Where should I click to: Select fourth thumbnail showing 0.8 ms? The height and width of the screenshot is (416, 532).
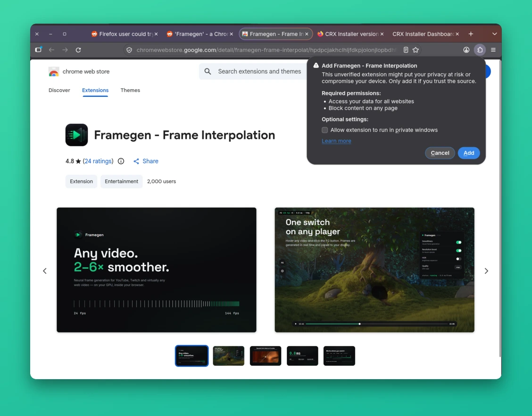(x=302, y=356)
